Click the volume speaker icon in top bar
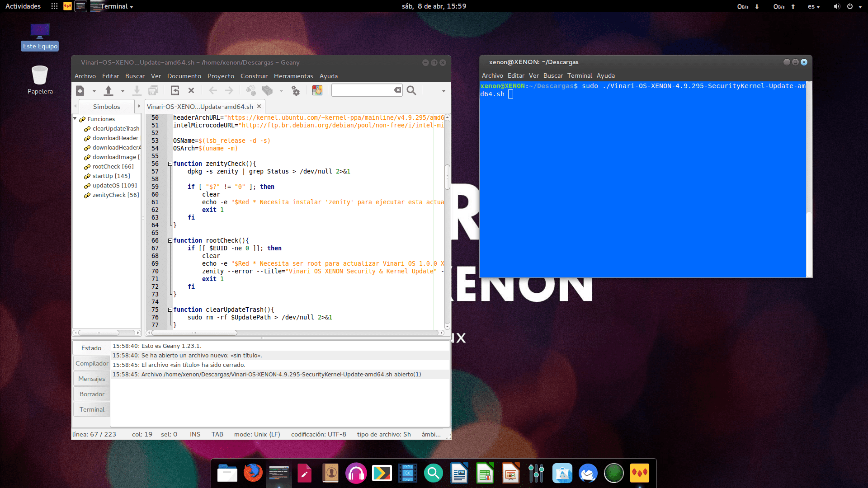The image size is (868, 488). [x=837, y=6]
